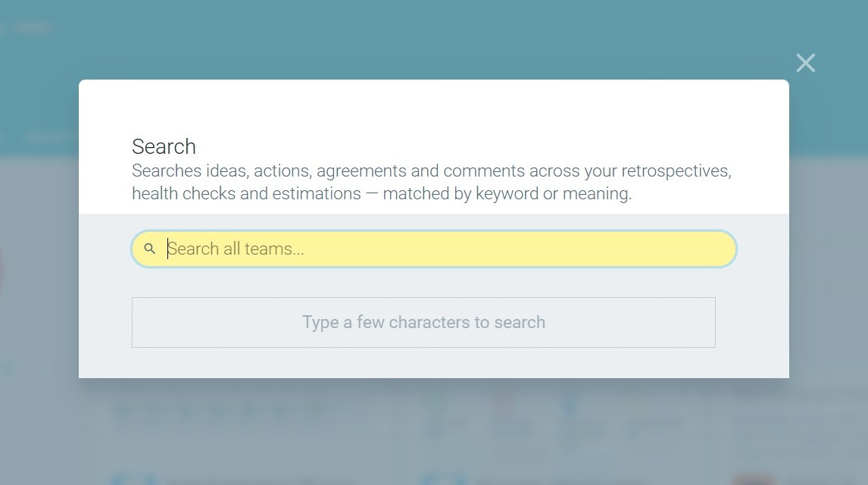Click the blurred teal header above the dialog
Viewport: 868px width, 485px height.
coord(434,39)
